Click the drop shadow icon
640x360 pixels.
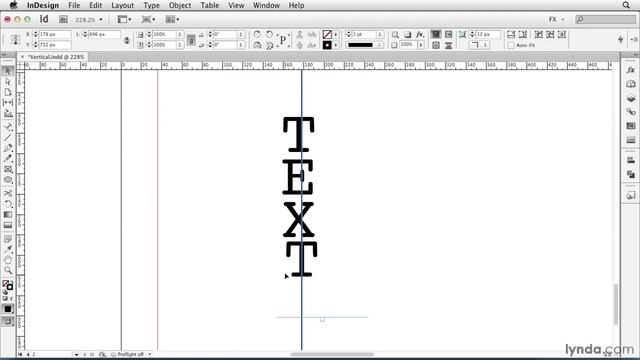click(407, 35)
